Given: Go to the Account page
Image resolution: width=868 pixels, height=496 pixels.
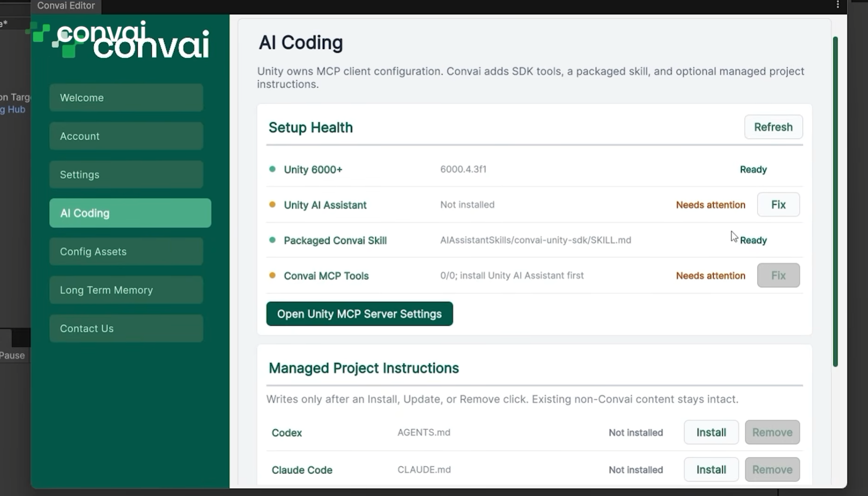Looking at the screenshot, I should pos(126,136).
